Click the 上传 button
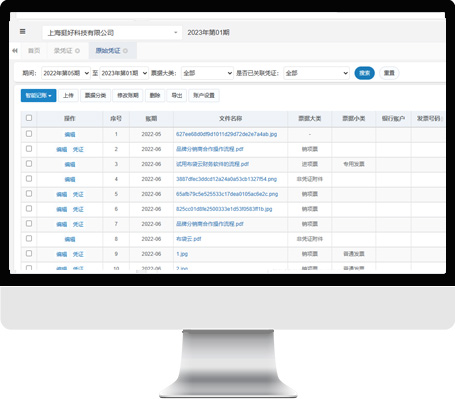 click(x=68, y=95)
